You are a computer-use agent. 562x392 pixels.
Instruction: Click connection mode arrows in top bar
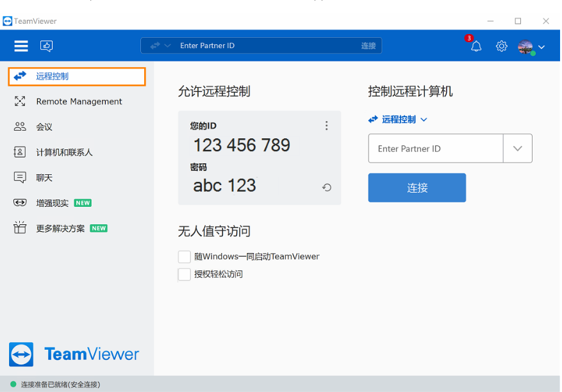point(155,46)
